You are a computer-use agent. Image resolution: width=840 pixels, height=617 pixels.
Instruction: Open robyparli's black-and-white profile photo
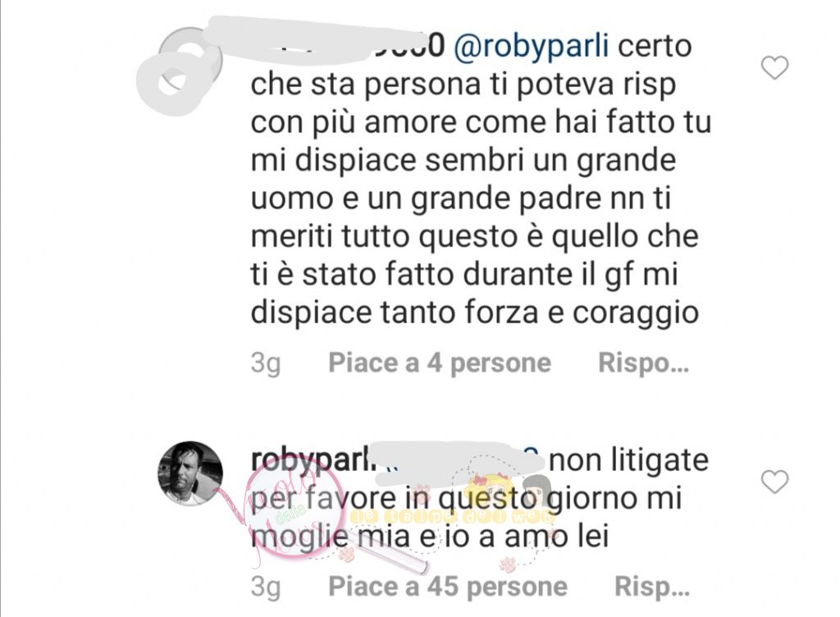click(x=190, y=473)
